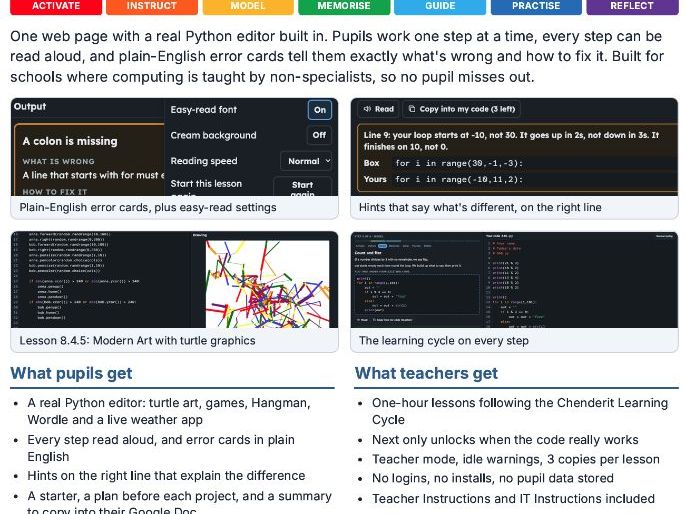This screenshot has height=514, width=685.
Task: Click the 'What pupils get' heading
Action: (71, 373)
